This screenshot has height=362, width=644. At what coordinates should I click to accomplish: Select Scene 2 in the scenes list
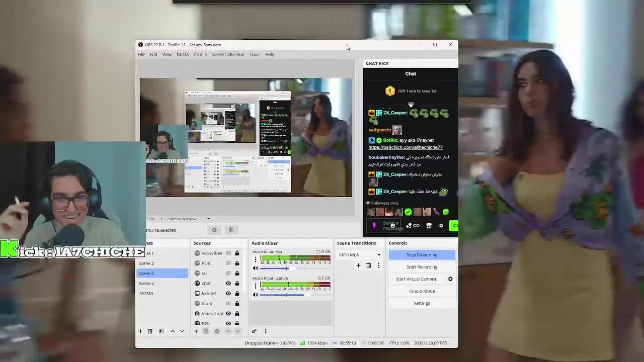162,263
